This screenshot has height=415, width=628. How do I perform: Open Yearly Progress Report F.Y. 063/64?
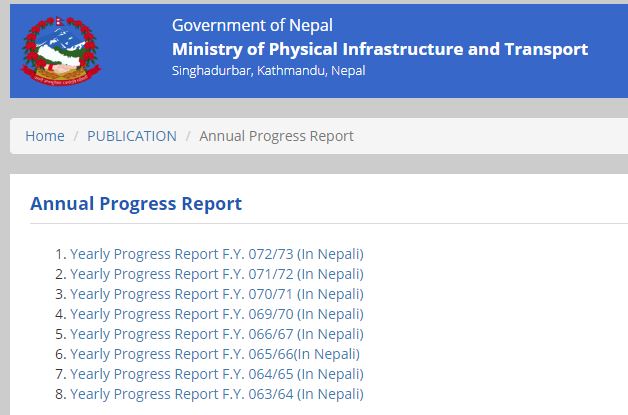pos(217,394)
